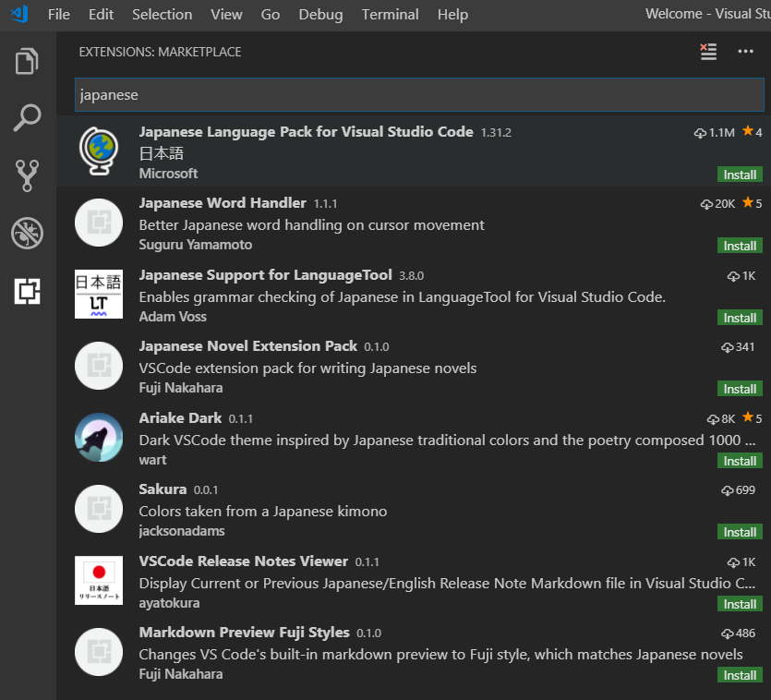Install the Sakura theme extension
The height and width of the screenshot is (700, 771).
[x=740, y=532]
